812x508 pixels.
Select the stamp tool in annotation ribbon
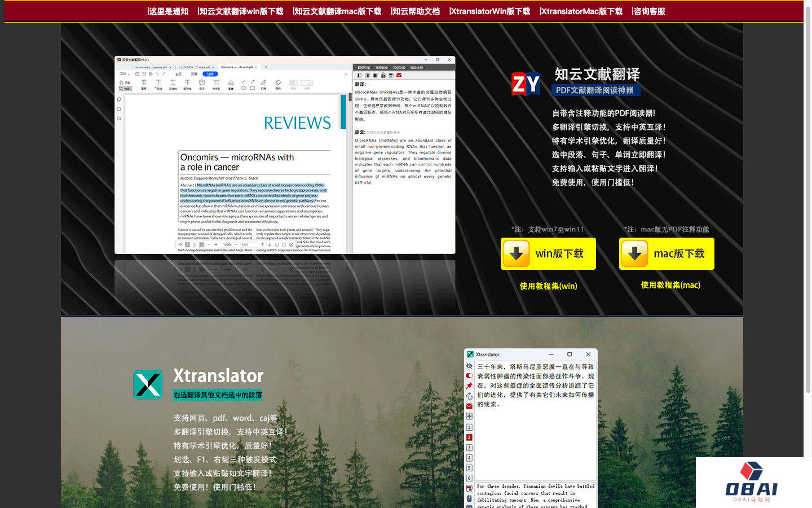point(231,85)
